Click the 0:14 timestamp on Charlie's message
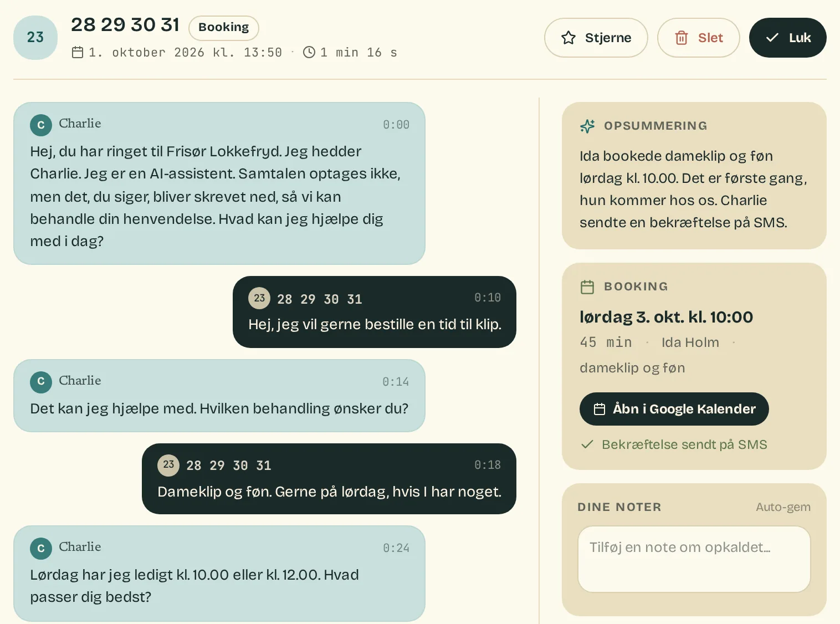840x624 pixels. coord(396,382)
